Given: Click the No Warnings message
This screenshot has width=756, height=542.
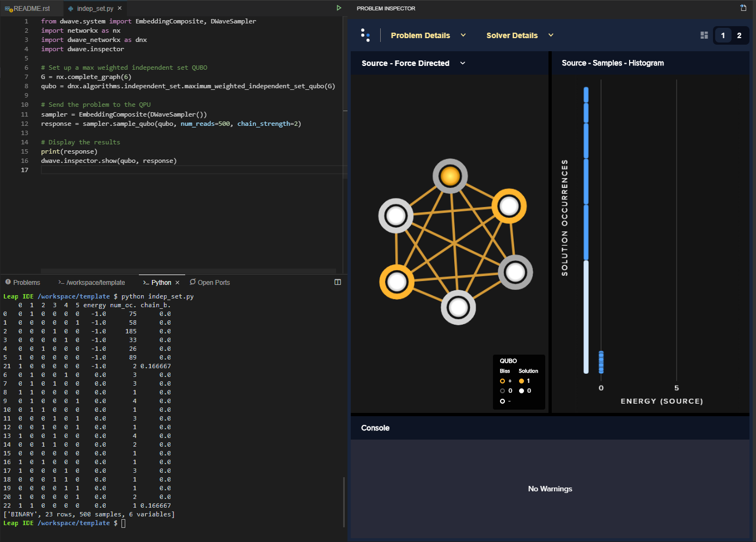Looking at the screenshot, I should coord(550,489).
